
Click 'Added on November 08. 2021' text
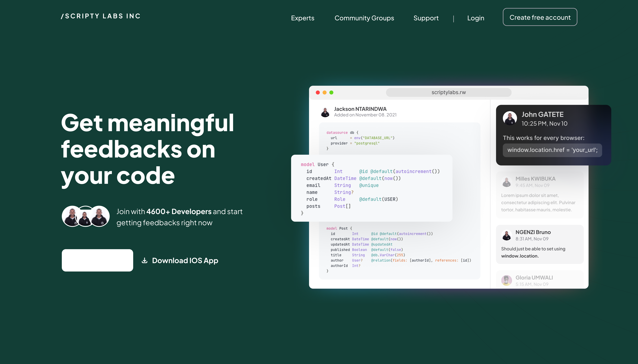point(365,115)
